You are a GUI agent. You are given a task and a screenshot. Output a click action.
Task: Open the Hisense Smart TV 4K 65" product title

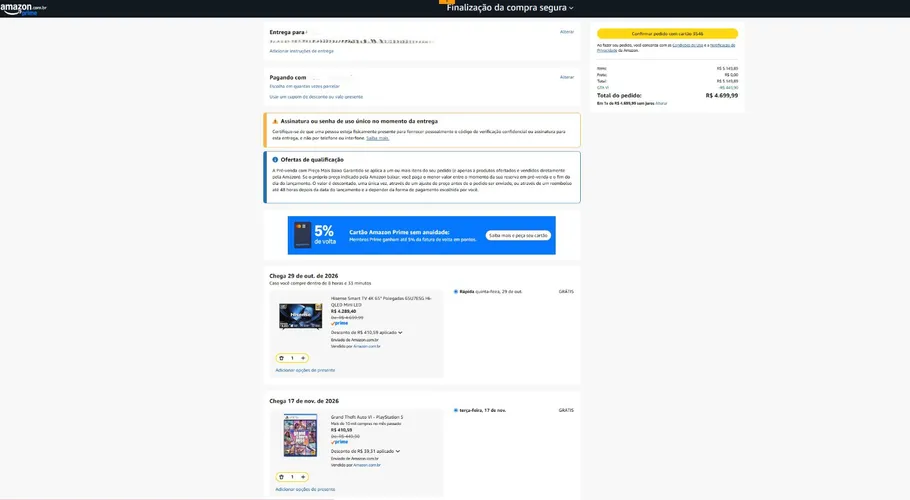point(381,301)
